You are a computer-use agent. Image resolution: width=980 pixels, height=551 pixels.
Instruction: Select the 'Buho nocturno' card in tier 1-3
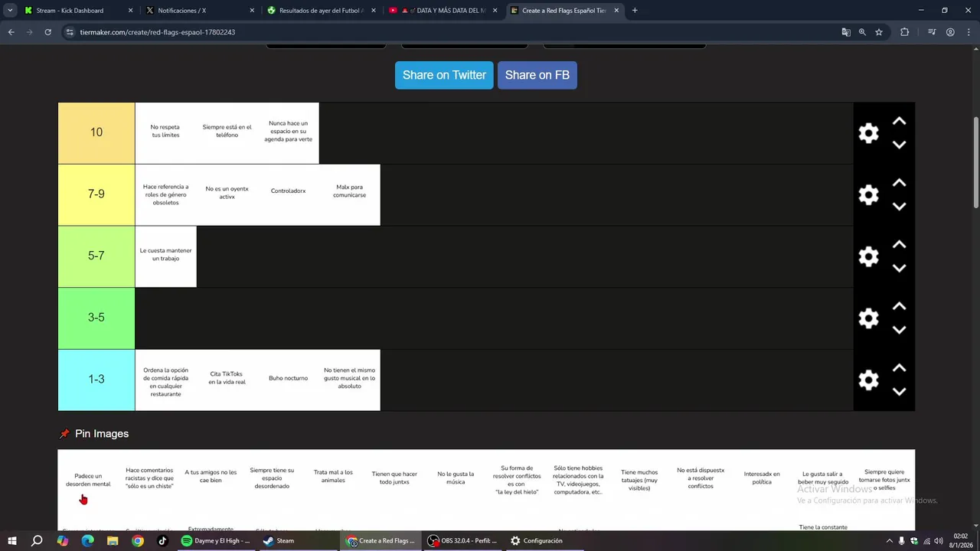pos(288,380)
